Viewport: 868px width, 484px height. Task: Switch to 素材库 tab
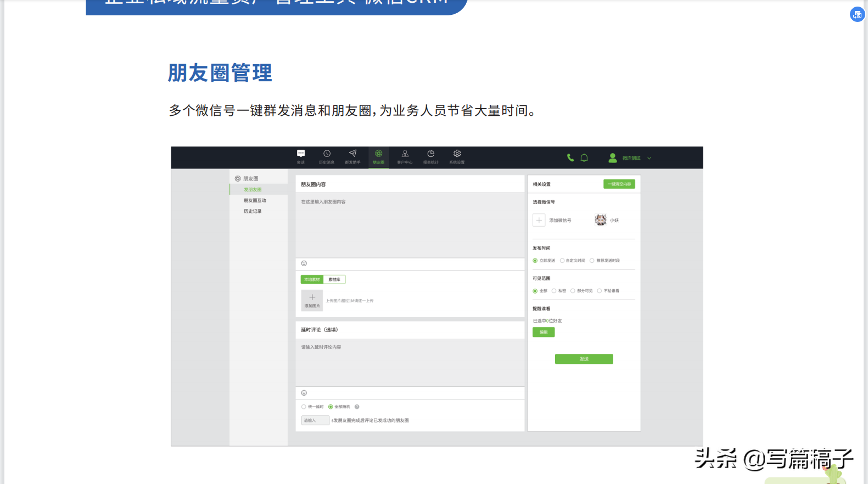click(334, 279)
